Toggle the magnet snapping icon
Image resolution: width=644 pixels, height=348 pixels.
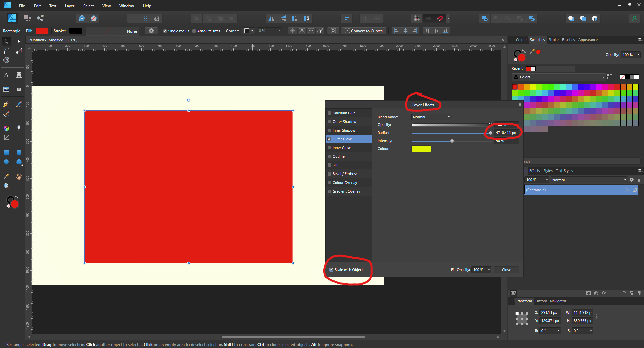click(x=439, y=18)
